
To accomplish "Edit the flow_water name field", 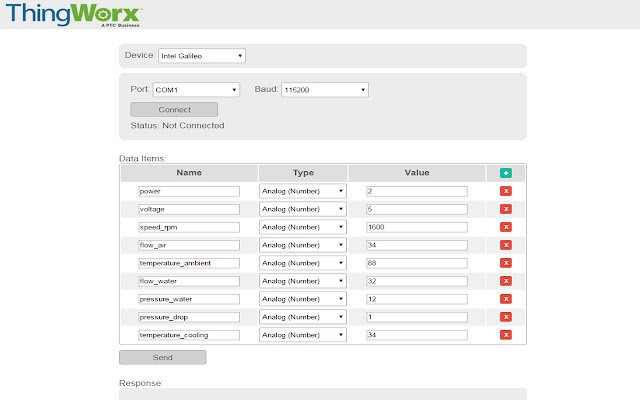I will (189, 281).
